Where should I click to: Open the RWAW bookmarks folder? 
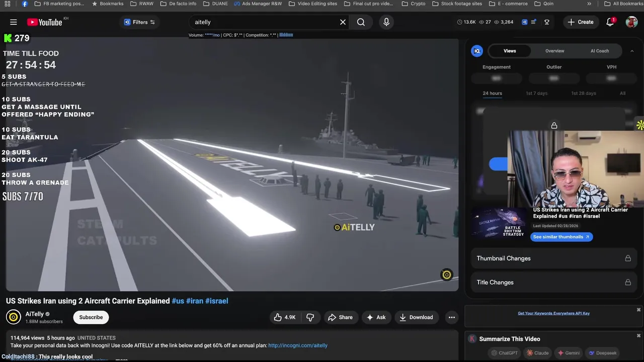coord(141,4)
